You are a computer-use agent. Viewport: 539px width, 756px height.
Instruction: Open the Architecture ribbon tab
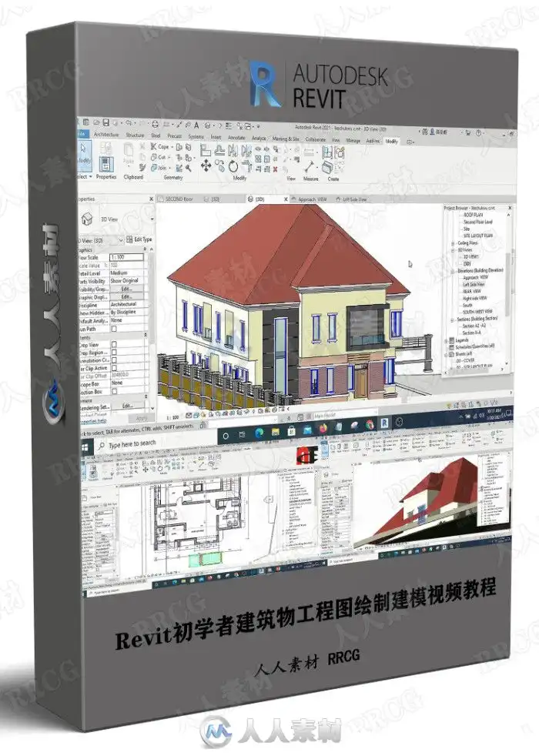coord(106,135)
